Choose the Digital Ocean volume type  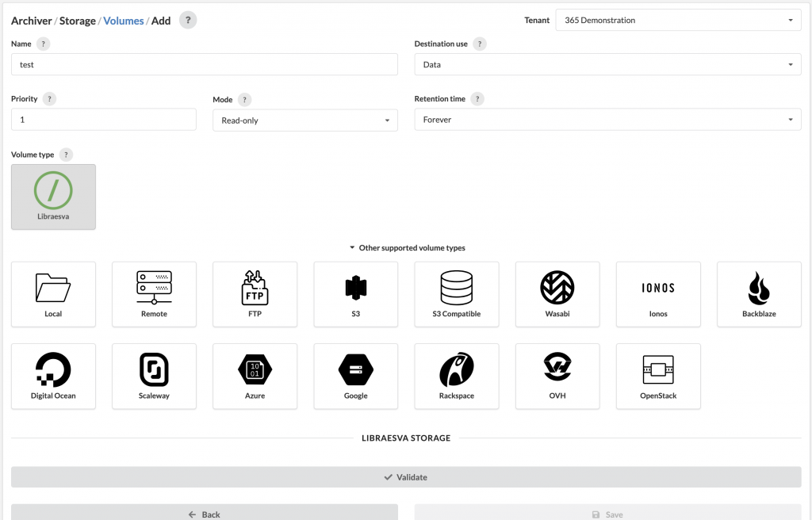(x=53, y=377)
